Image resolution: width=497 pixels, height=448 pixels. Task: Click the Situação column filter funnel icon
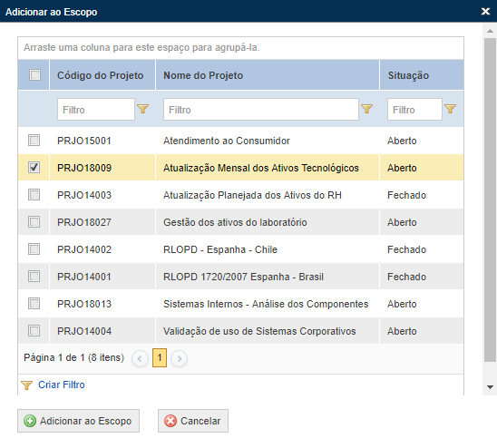pos(450,109)
